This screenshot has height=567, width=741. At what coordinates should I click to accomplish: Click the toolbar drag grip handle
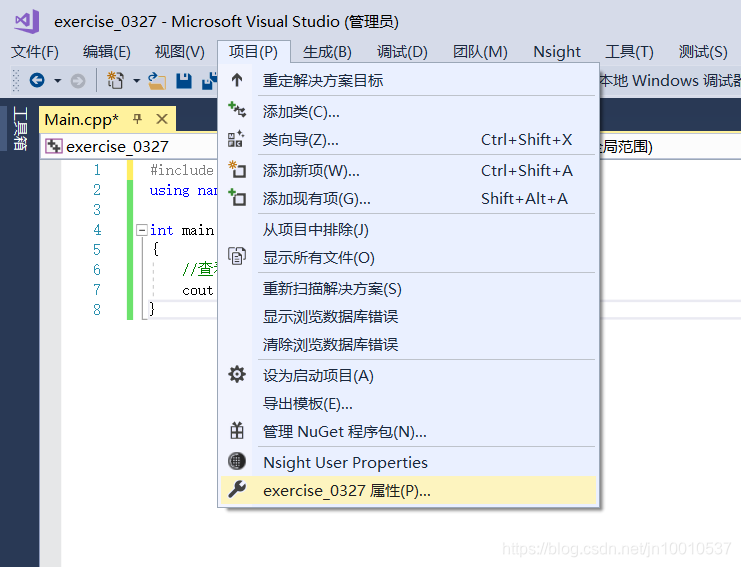point(16,81)
